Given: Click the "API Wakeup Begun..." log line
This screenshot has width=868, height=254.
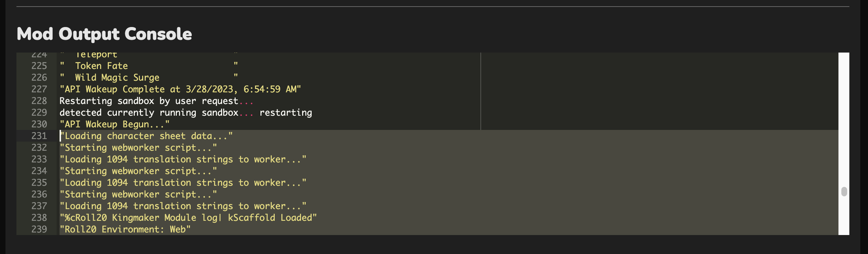Looking at the screenshot, I should pos(115,124).
